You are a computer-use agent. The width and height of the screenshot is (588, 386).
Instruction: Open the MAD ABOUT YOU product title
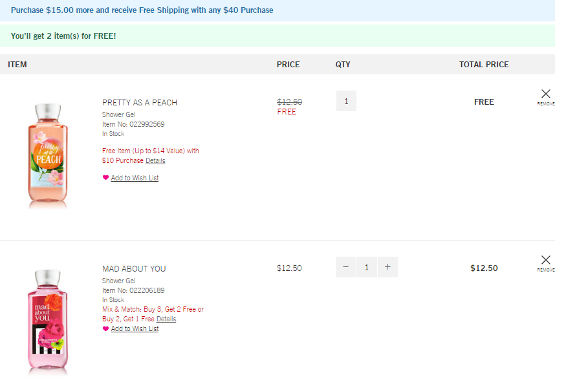134,269
